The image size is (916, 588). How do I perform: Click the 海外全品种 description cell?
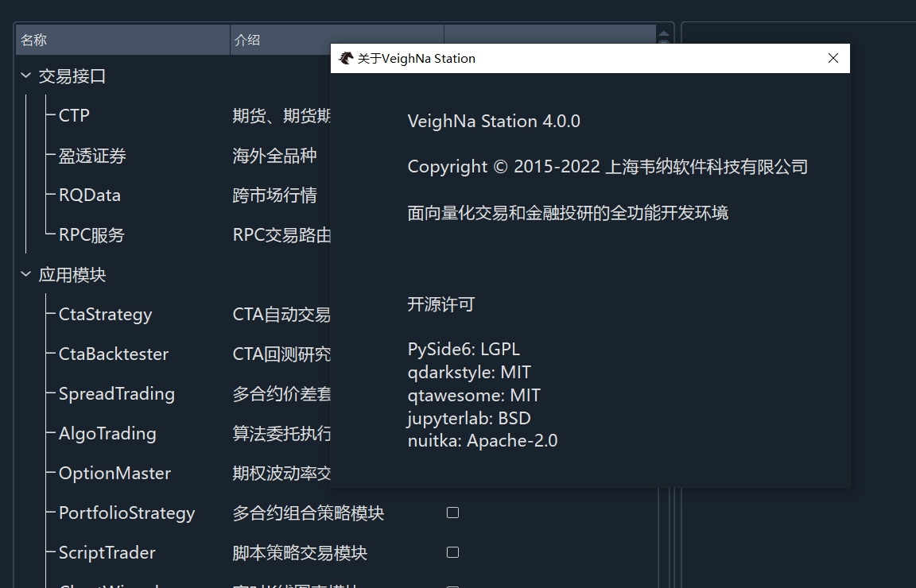[x=274, y=156]
